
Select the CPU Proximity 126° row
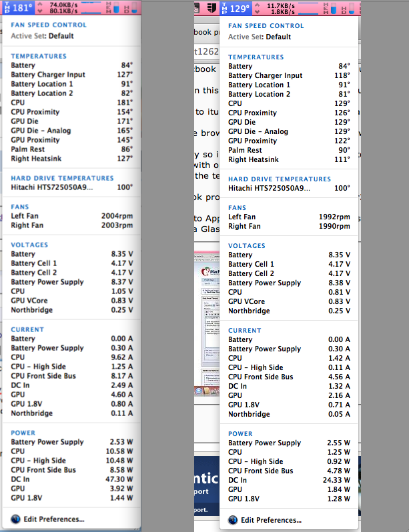point(289,113)
